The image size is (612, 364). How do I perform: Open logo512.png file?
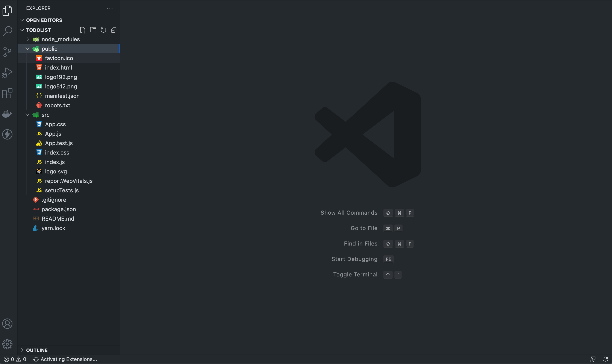[69, 86]
